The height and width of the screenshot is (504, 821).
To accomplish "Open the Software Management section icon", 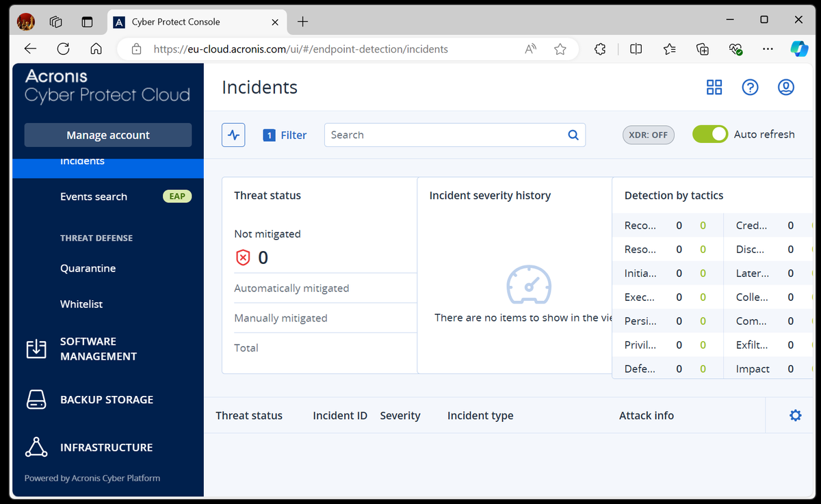I will (x=36, y=349).
